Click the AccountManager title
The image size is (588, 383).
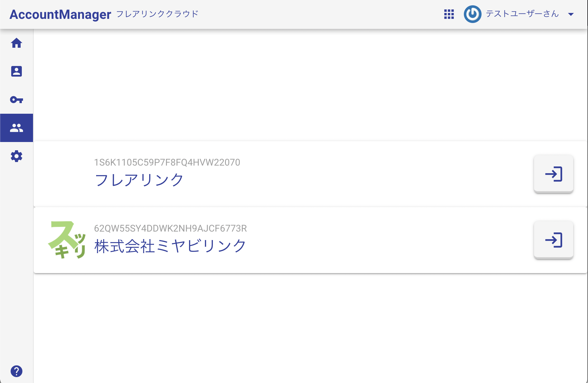[x=60, y=13]
